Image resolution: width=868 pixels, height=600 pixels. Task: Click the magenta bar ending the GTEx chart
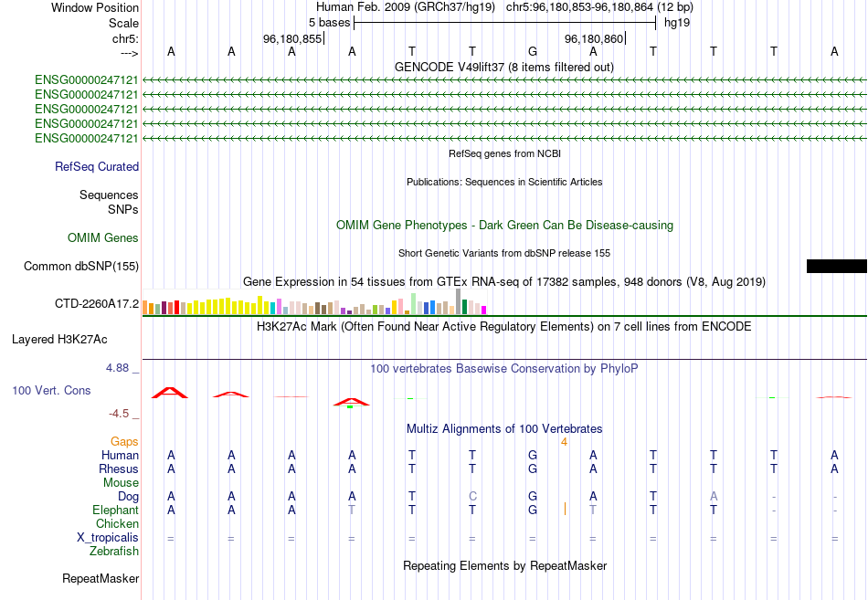(x=484, y=310)
